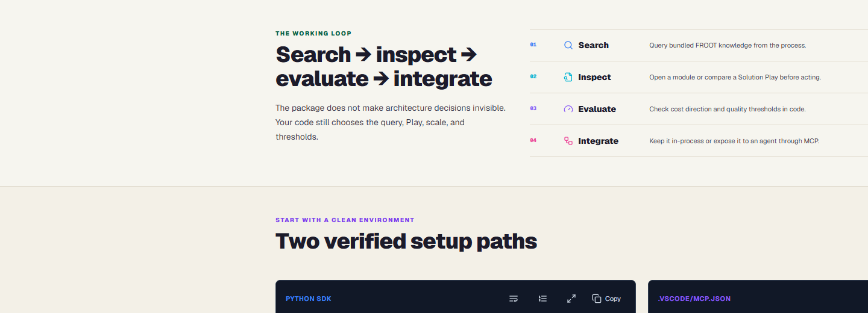
Task: Click 'START WITH A CLEAN ENVIRONMENT' label
Action: click(x=345, y=220)
